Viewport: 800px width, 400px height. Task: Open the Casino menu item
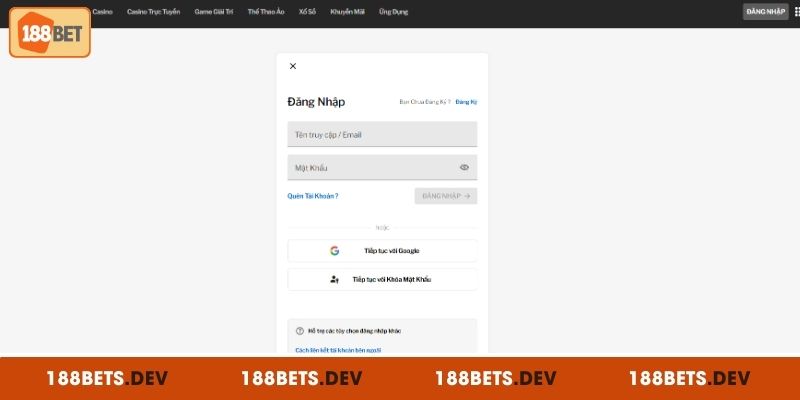(x=103, y=12)
